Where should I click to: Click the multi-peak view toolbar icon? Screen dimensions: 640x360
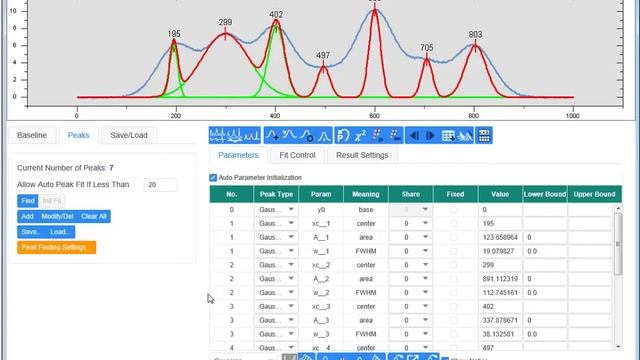(251, 136)
